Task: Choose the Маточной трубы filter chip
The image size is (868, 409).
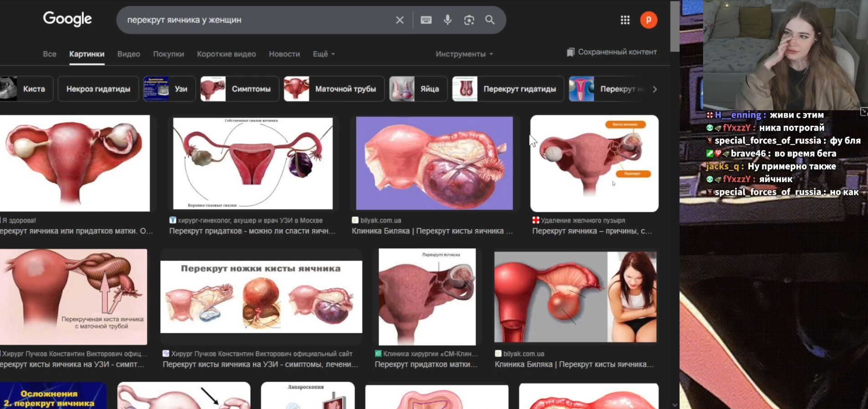Action: point(334,89)
